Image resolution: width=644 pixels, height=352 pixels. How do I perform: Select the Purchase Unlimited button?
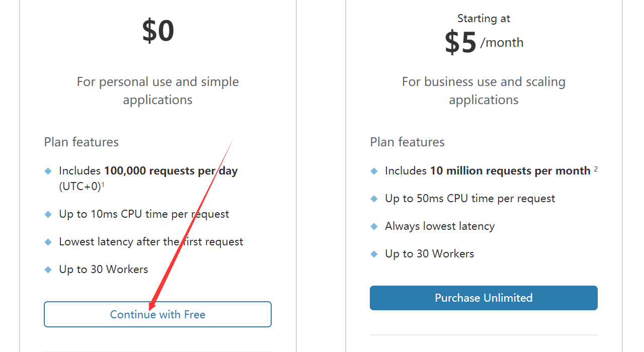pos(484,298)
